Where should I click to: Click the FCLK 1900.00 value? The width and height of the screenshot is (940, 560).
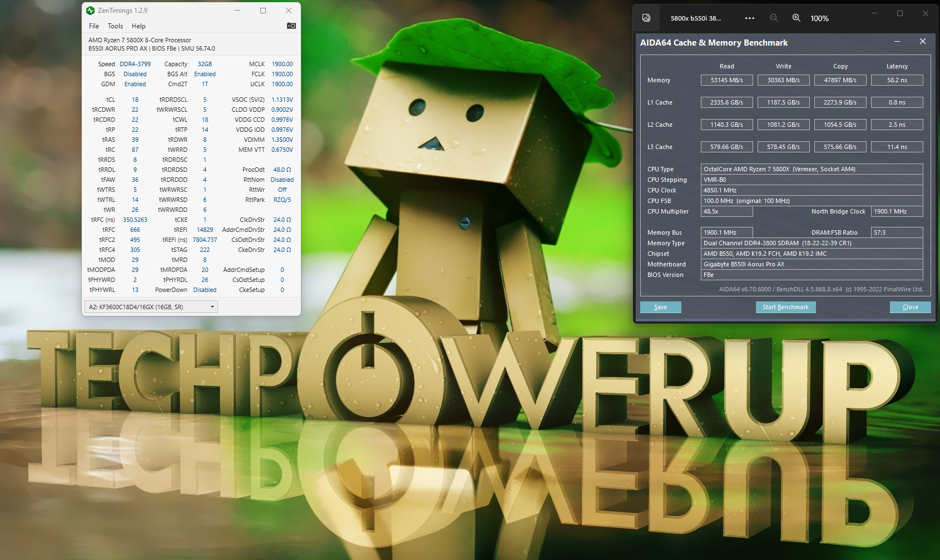click(x=282, y=74)
